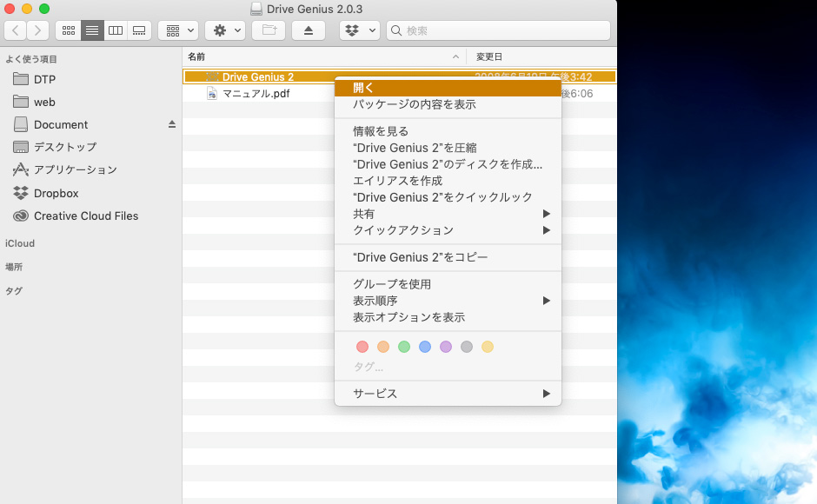Select Dropbox in the sidebar
This screenshot has height=504, width=817.
(91, 194)
